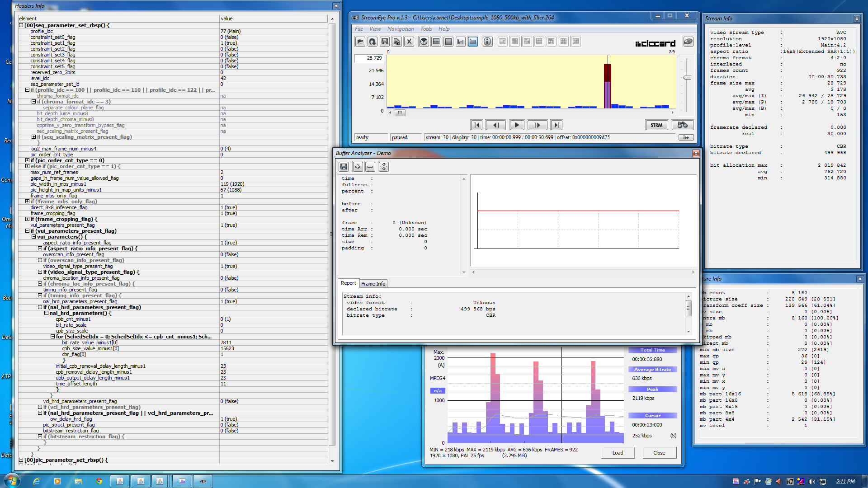Expand the pic_order_cnt_type == 0 condition
This screenshot has width=868, height=488.
(x=27, y=160)
